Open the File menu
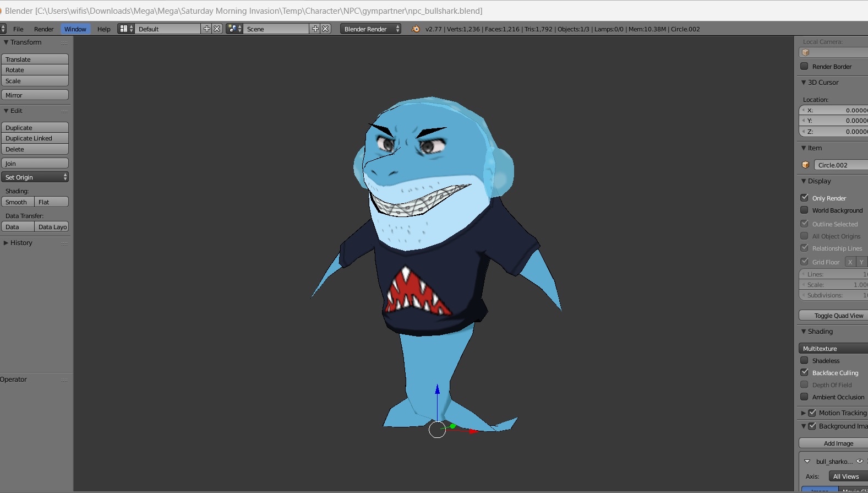This screenshot has height=493, width=868. [18, 29]
